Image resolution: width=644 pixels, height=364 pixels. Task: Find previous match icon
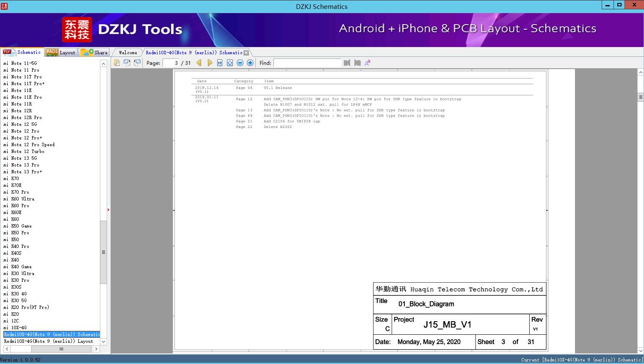[347, 63]
